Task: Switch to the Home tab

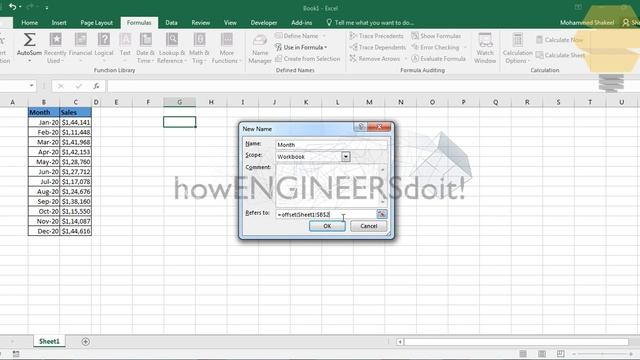Action: click(x=29, y=23)
